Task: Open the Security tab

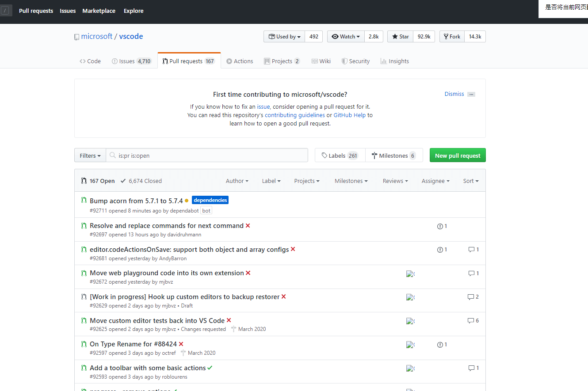Action: pos(355,61)
